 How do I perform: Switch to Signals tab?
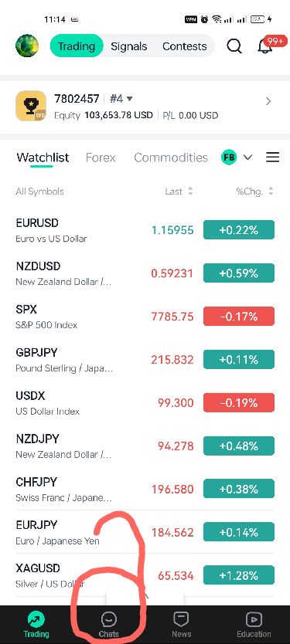click(128, 46)
